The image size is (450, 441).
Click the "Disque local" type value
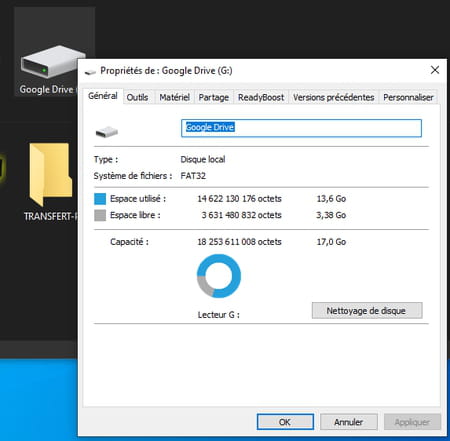click(203, 159)
